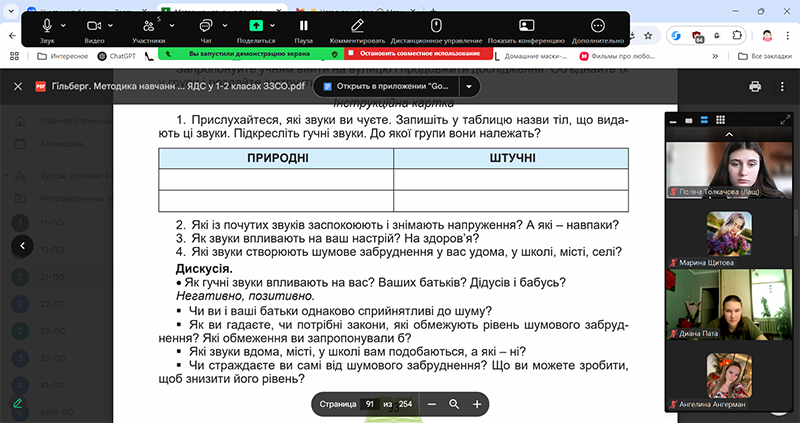Image resolution: width=800 pixels, height=423 pixels.
Task: Open the Интересное bookmarks folder
Action: coord(63,56)
